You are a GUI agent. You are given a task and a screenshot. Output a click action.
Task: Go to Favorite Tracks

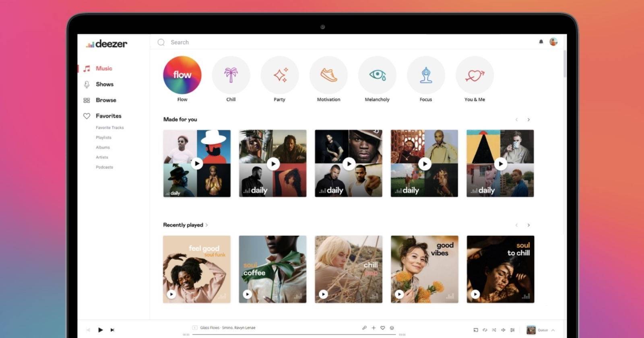click(109, 128)
